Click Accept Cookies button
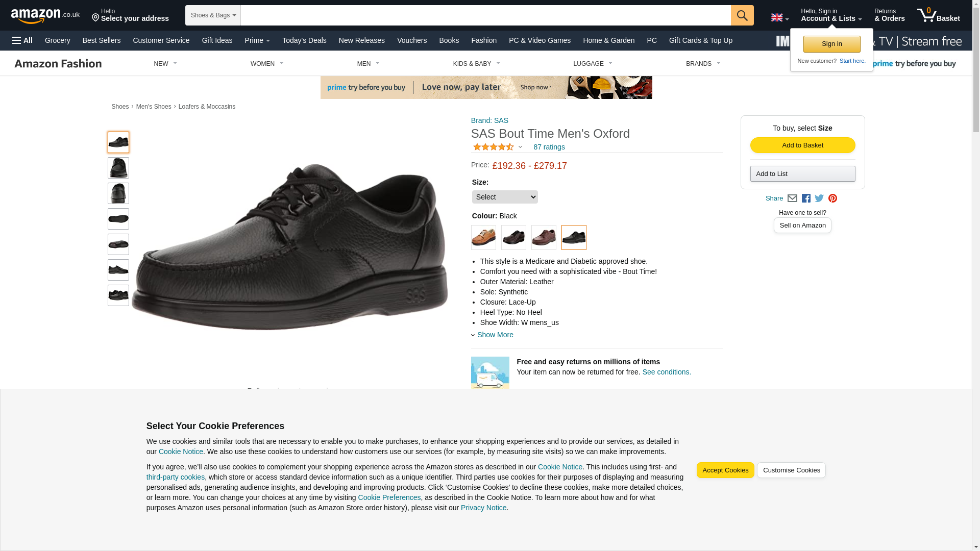Screen dimensions: 980x551 point(725,470)
